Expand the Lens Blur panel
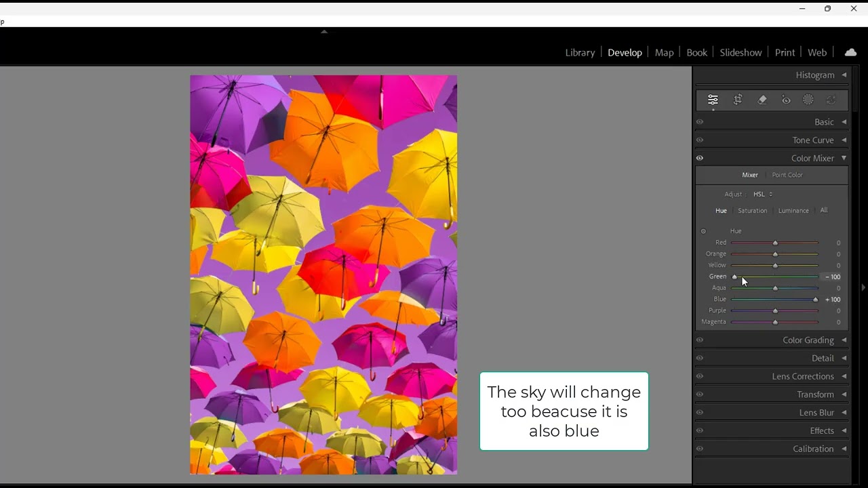 point(844,412)
